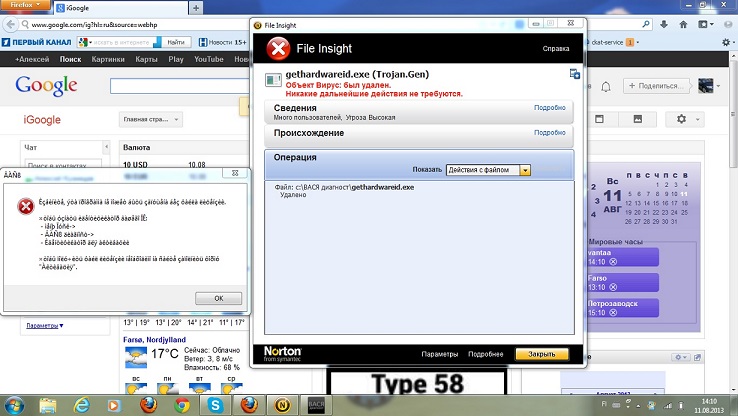Click the Firefox download arrow icon
This screenshot has height=416, width=738.
tap(664, 24)
